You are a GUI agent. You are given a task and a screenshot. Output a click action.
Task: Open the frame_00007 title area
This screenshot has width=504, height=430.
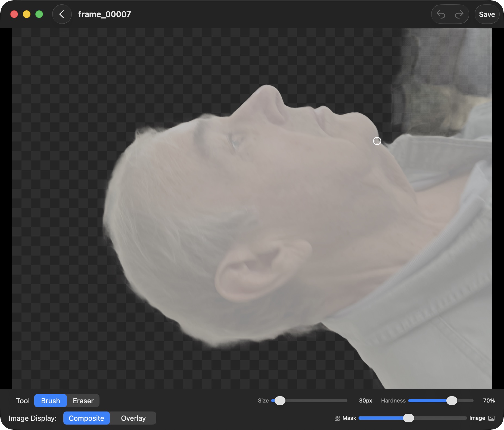pos(104,14)
